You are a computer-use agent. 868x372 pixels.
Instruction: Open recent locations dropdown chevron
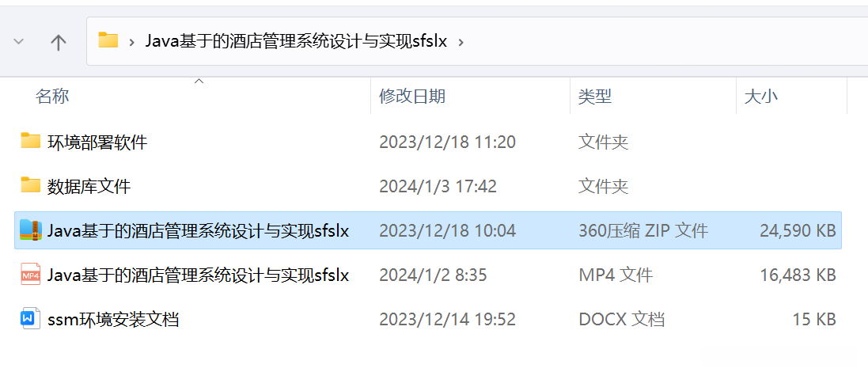(x=19, y=41)
